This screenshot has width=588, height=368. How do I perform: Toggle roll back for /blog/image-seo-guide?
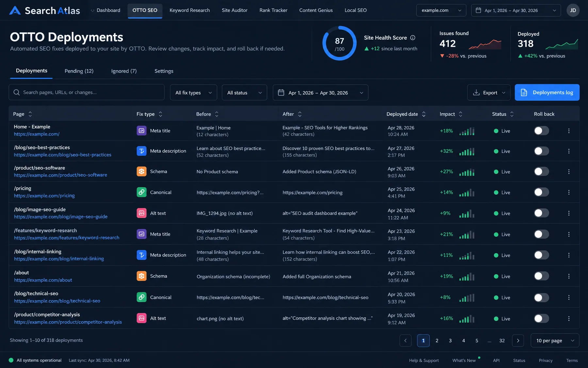click(x=541, y=213)
